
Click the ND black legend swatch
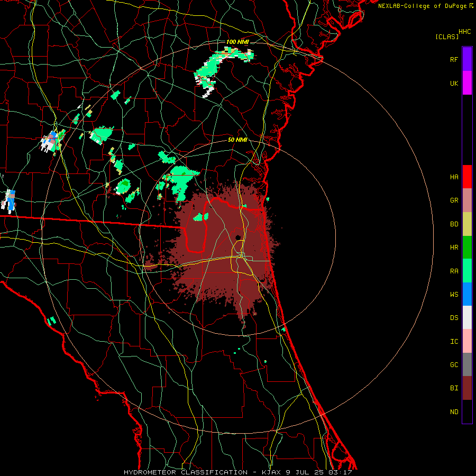tap(467, 411)
